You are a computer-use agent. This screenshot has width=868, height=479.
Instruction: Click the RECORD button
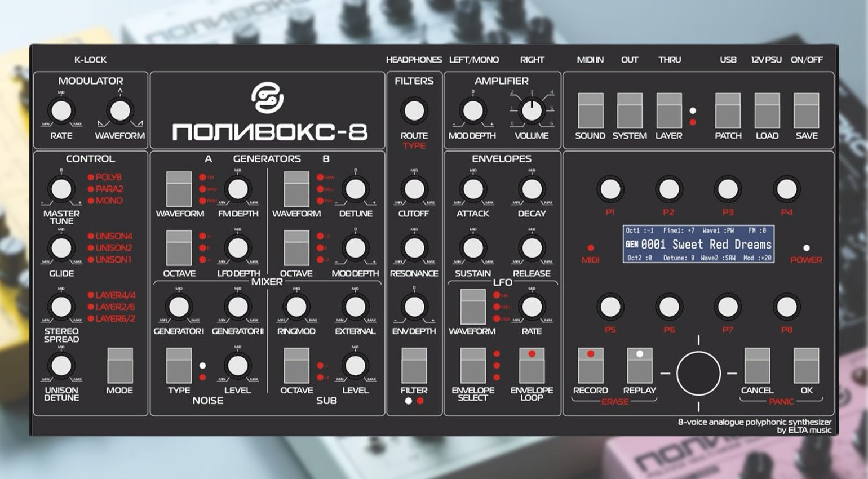(590, 365)
